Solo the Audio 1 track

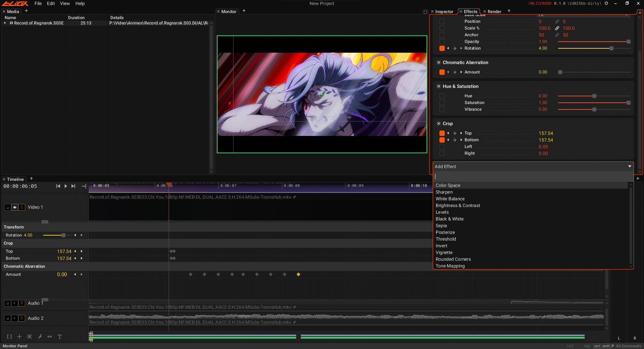point(22,303)
